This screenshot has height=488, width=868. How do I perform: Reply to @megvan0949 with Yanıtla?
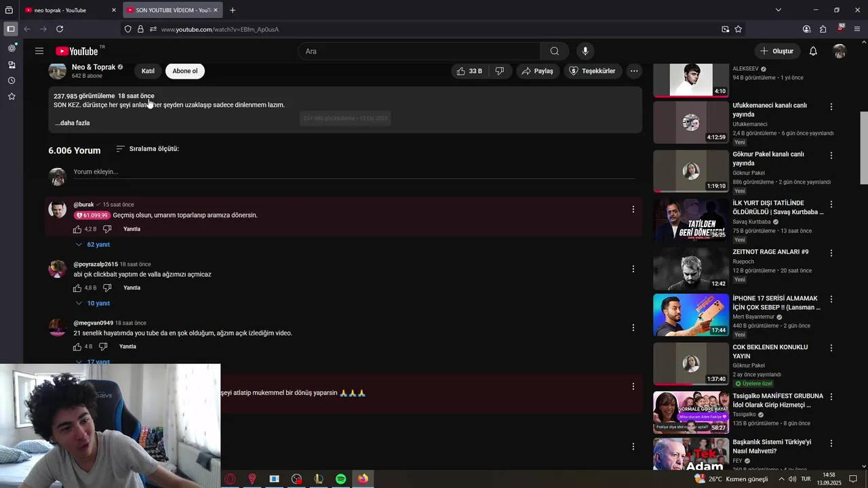tap(127, 347)
